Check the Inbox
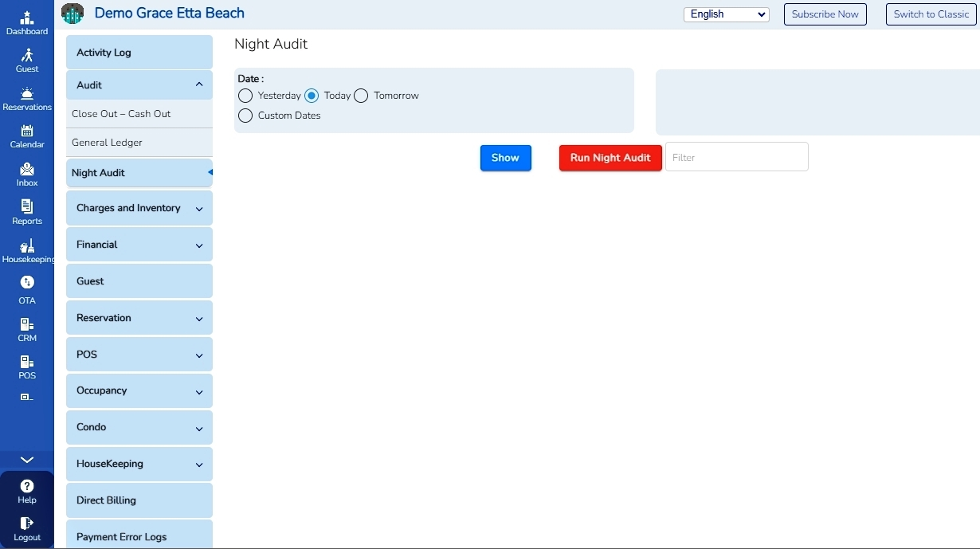This screenshot has height=549, width=980. pos(27,175)
